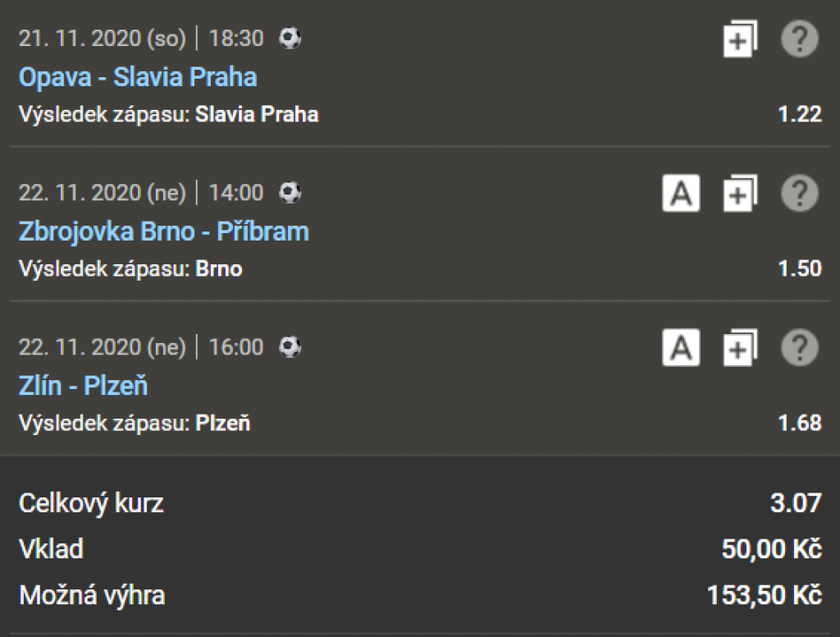
Task: Open help for Zbrojovka Brno - Příbram bet
Action: click(x=799, y=194)
